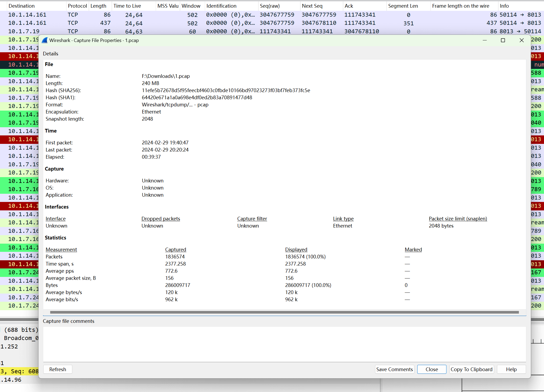Screen dimensions: 544x392
Task: Click the Elapsed value 00:39:37
Action: coord(151,157)
